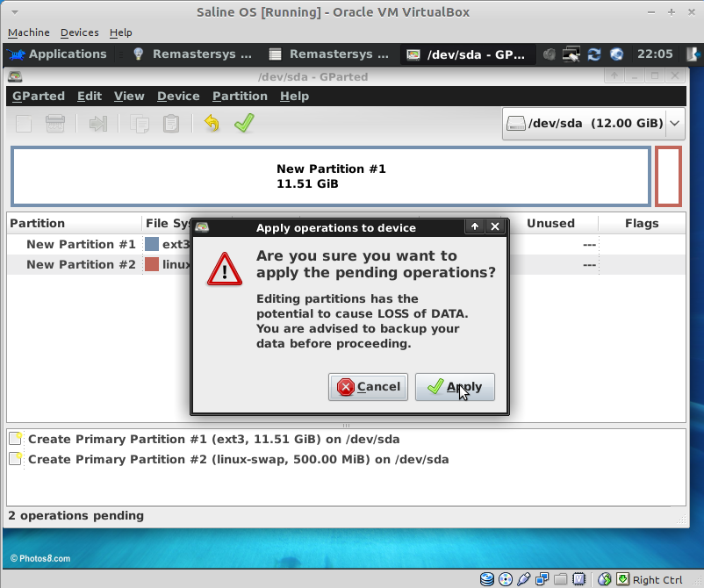Click the Copy partition toolbar icon
Image resolution: width=704 pixels, height=588 pixels.
click(x=140, y=124)
